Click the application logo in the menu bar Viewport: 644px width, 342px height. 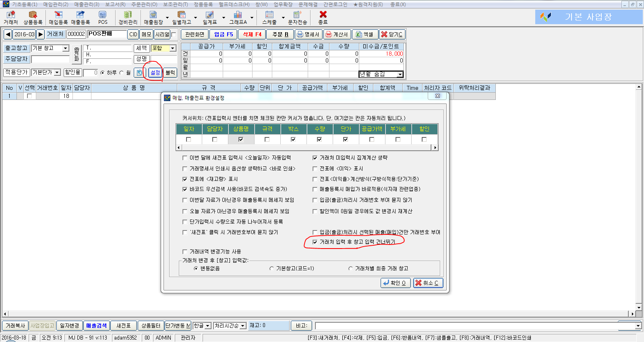click(6, 4)
